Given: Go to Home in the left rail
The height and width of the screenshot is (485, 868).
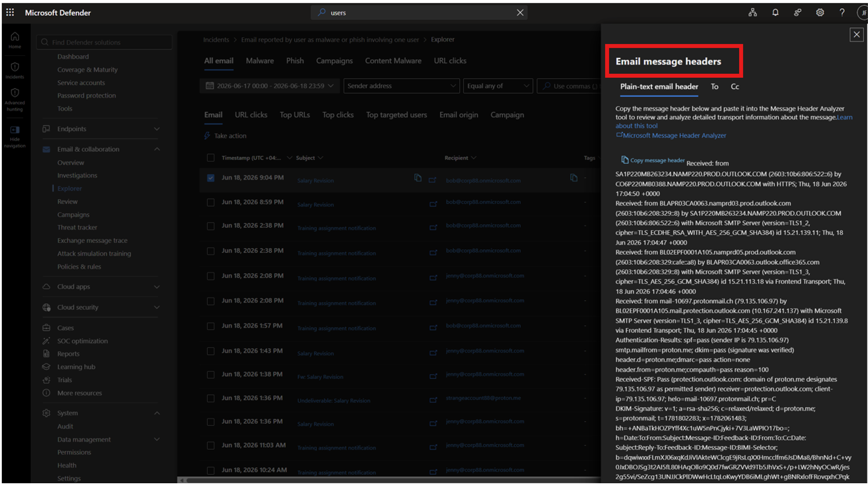Looking at the screenshot, I should coord(15,40).
